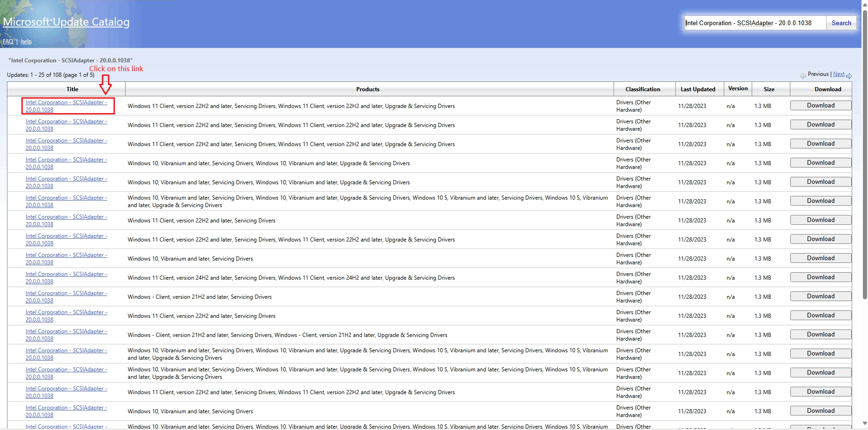This screenshot has height=430, width=868.
Task: Download driver for Windows - Client 21H2 Upgrade & Servicing row
Action: 821,335
